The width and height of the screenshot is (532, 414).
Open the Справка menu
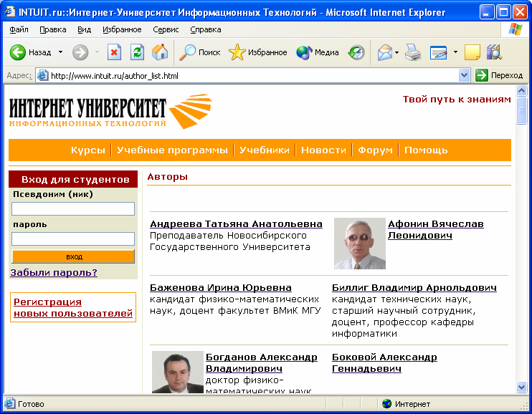[x=206, y=29]
